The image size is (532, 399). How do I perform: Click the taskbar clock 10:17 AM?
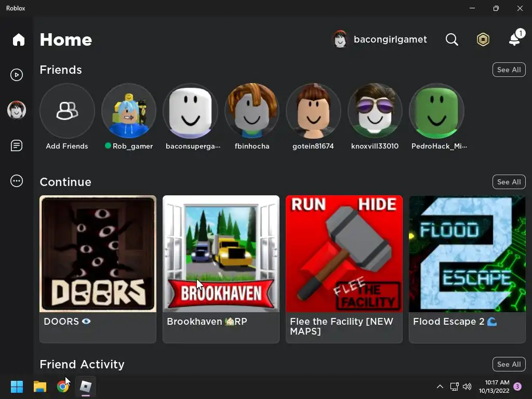point(497,382)
